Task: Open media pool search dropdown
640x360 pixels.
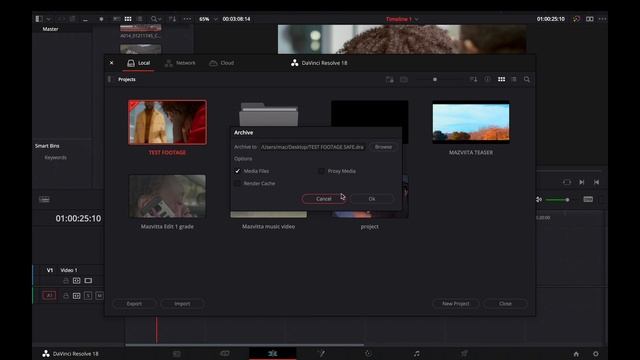Action: pos(156,19)
